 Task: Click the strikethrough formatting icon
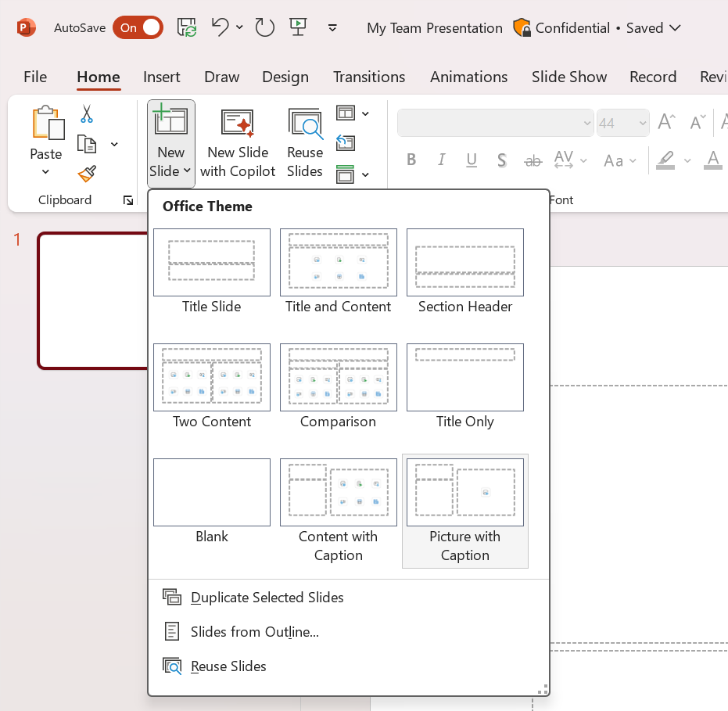click(533, 160)
